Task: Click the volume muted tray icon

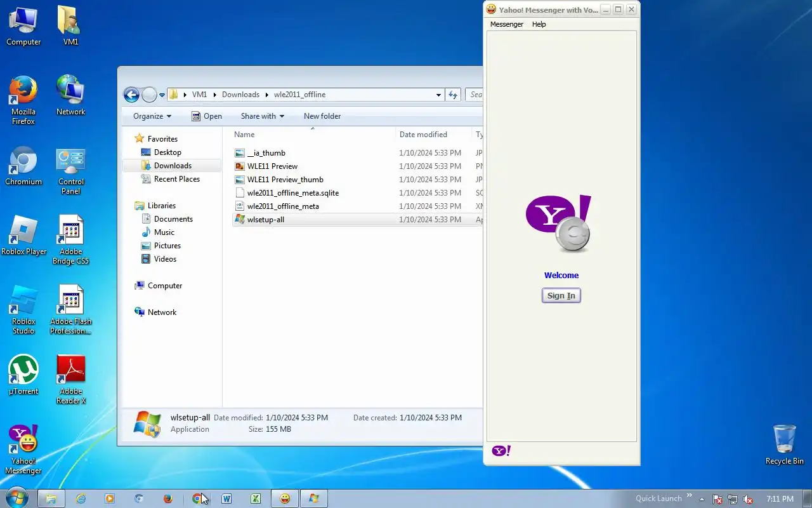Action: pos(748,499)
